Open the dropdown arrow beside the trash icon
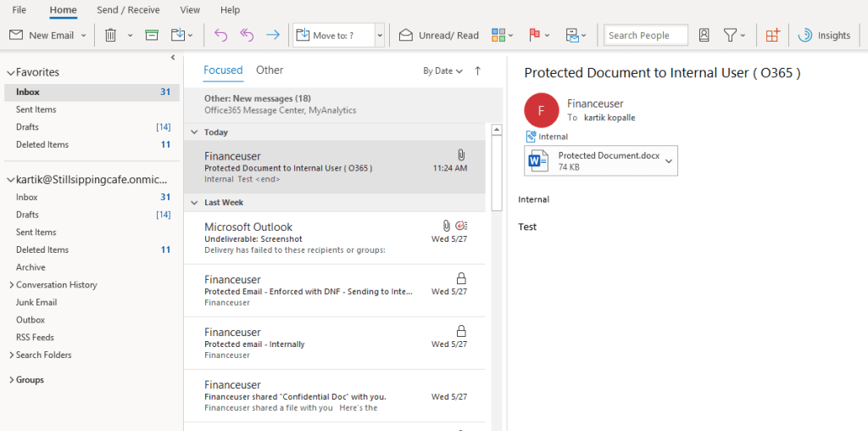Image resolution: width=868 pixels, height=431 pixels. coord(130,36)
